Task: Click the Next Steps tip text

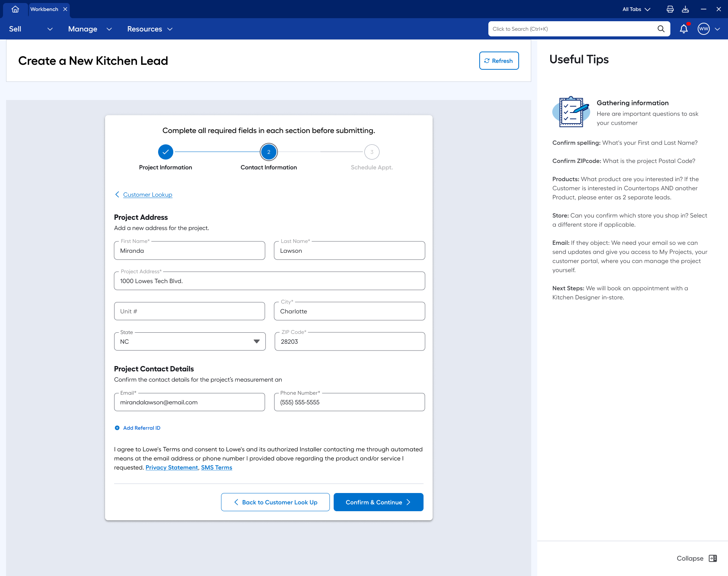Action: pyautogui.click(x=620, y=293)
